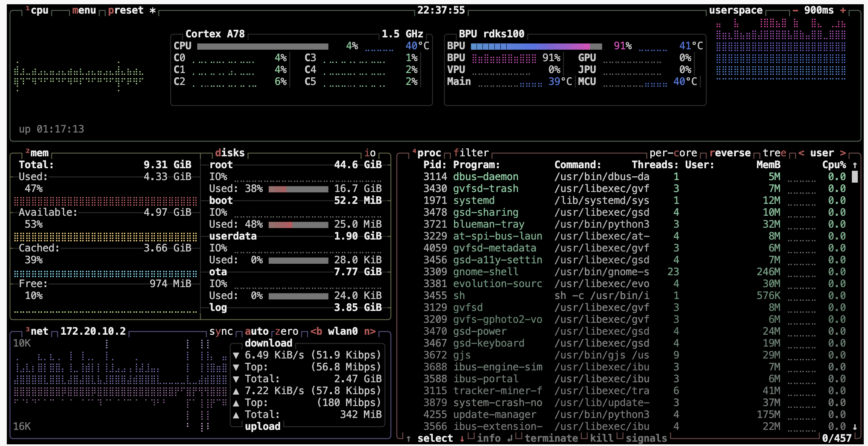This screenshot has width=868, height=446.
Task: Toggle per-core process CPU display
Action: [x=673, y=153]
